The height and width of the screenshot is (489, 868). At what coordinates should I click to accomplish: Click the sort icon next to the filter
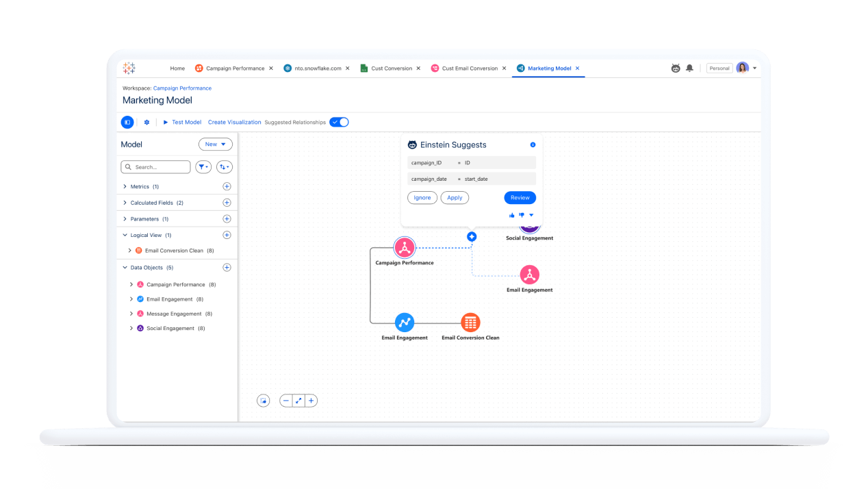click(224, 166)
